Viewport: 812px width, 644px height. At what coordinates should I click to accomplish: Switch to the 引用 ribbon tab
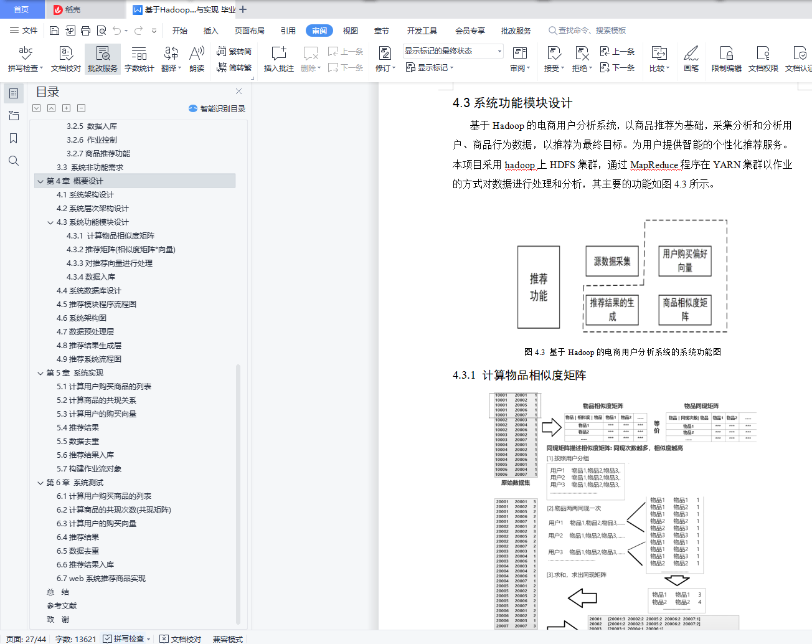tap(288, 31)
